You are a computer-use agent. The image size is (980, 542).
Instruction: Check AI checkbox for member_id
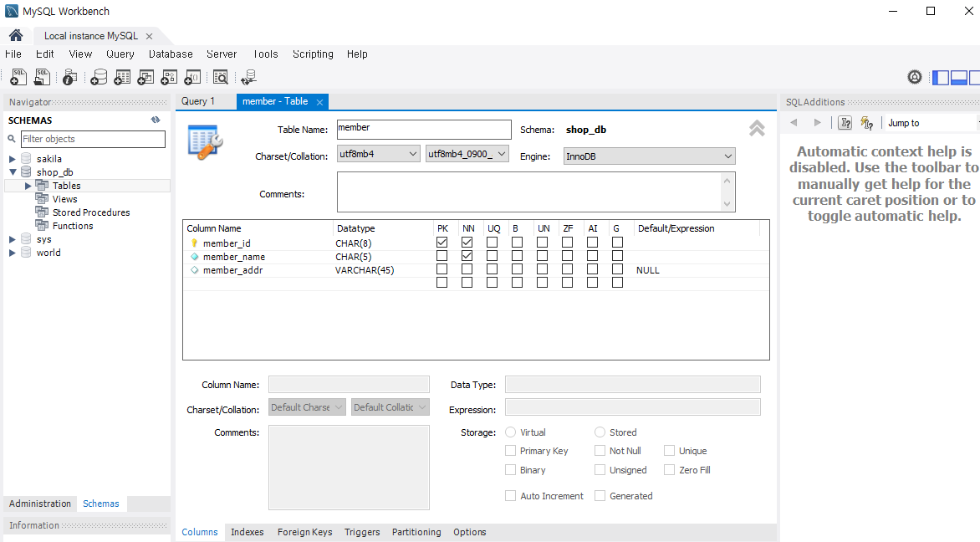593,242
